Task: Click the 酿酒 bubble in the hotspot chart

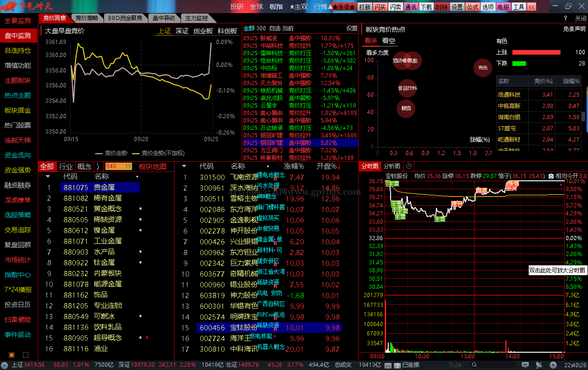Action: pos(406,109)
